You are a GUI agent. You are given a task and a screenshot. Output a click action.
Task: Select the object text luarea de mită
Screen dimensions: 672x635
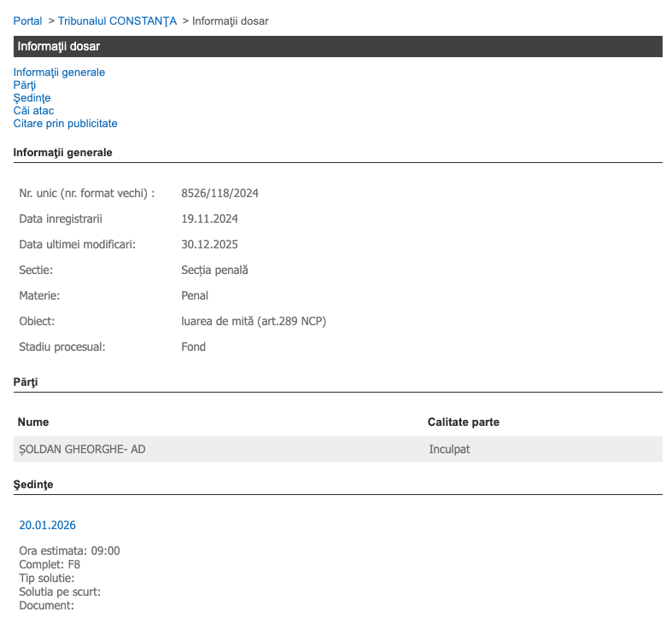coord(254,321)
